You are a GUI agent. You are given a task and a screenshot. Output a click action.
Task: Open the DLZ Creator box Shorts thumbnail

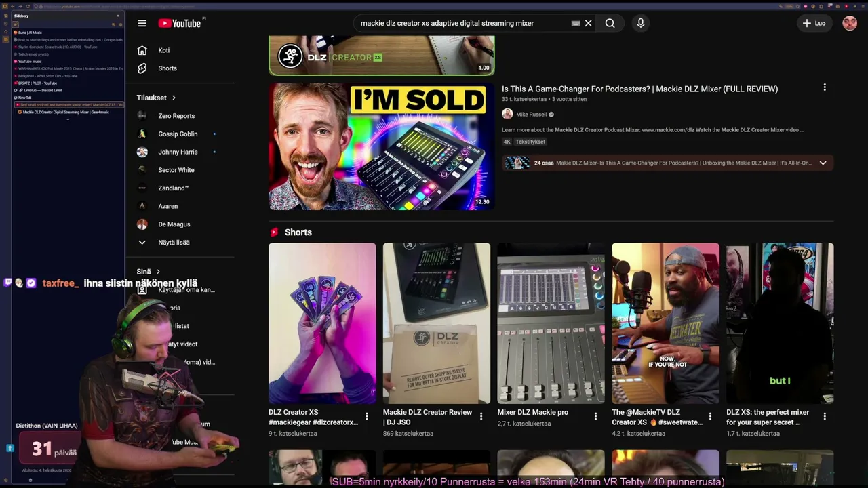(x=436, y=323)
